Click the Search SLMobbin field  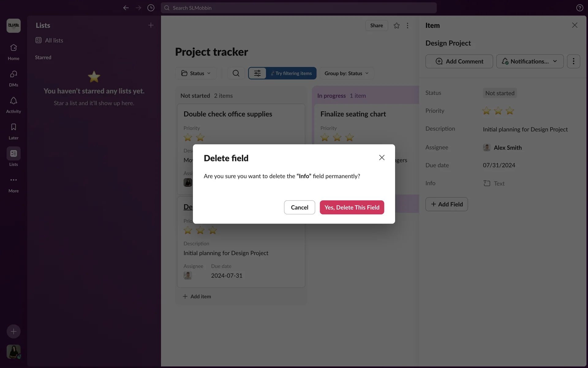coord(299,8)
